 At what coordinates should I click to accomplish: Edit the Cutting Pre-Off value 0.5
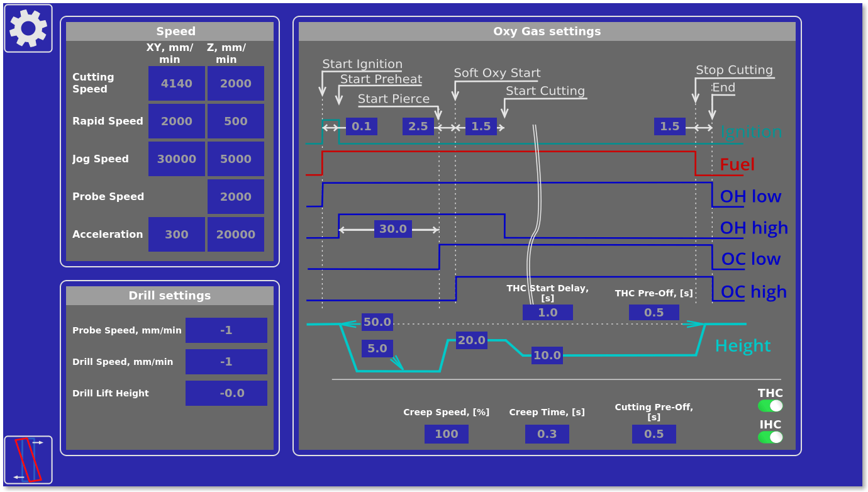tap(654, 433)
